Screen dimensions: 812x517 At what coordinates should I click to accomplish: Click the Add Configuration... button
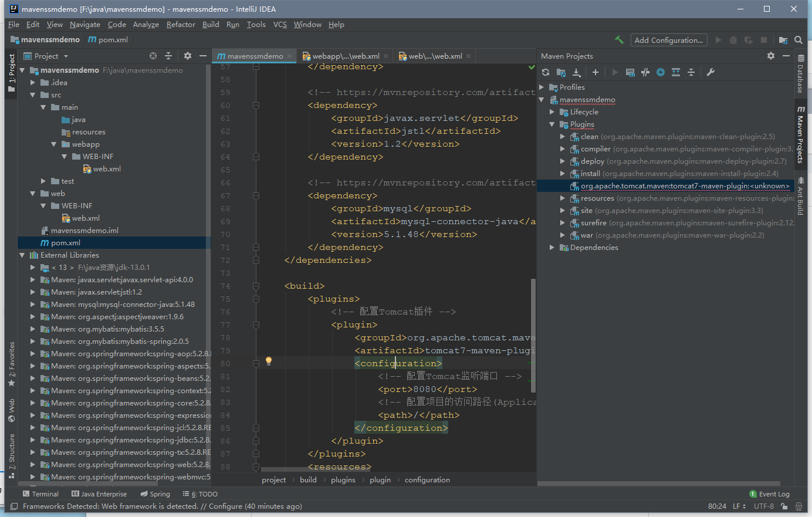(669, 40)
